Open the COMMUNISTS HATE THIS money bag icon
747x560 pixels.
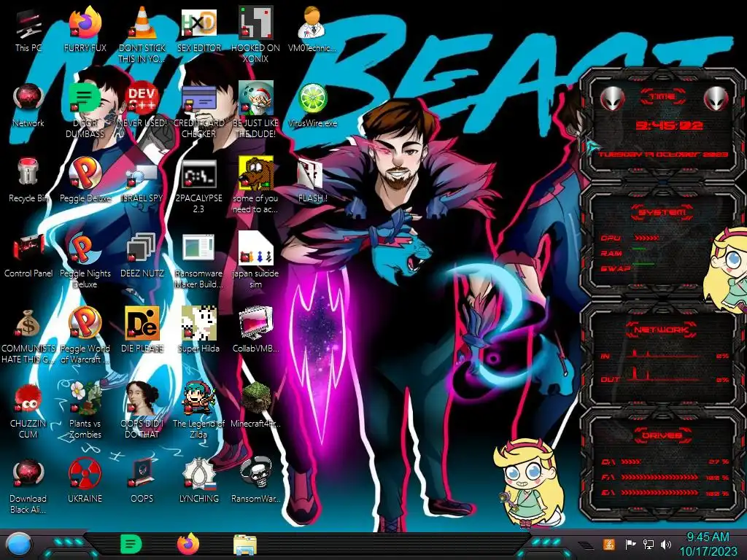[28, 324]
